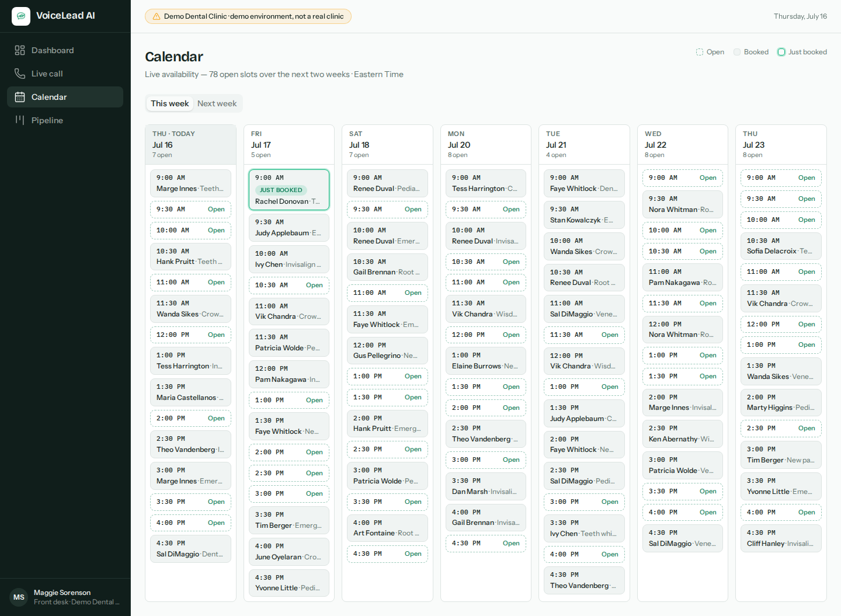This screenshot has height=616, width=841.
Task: Click the Thursday, July 16 date text
Action: point(800,16)
